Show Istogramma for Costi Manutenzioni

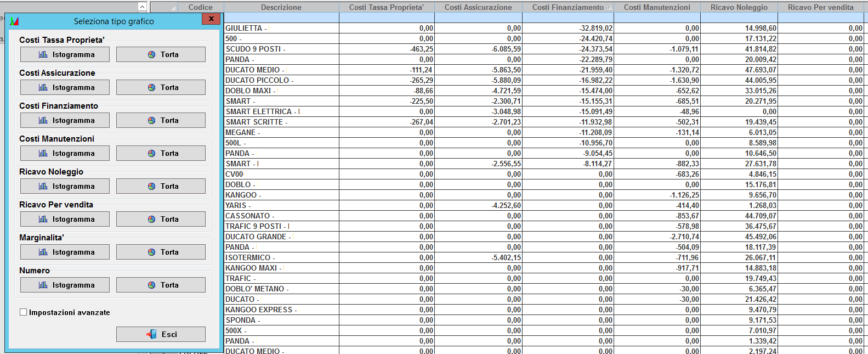coord(65,153)
